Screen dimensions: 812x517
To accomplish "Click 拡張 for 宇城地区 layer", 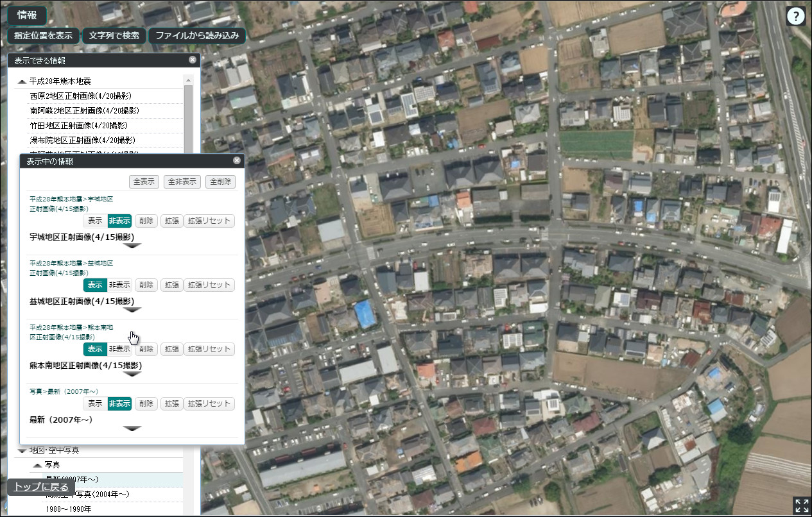I will click(171, 221).
